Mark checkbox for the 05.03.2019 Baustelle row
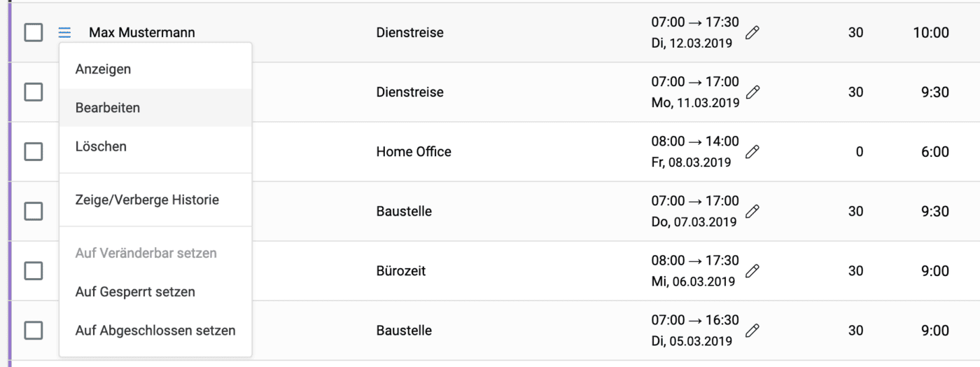980x367 pixels. point(34,330)
